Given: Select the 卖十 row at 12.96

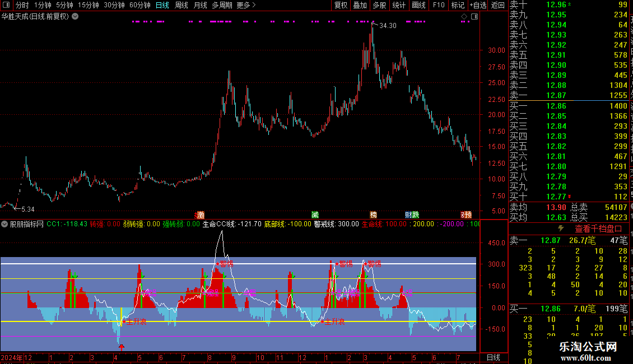Looking at the screenshot, I should (x=569, y=5).
